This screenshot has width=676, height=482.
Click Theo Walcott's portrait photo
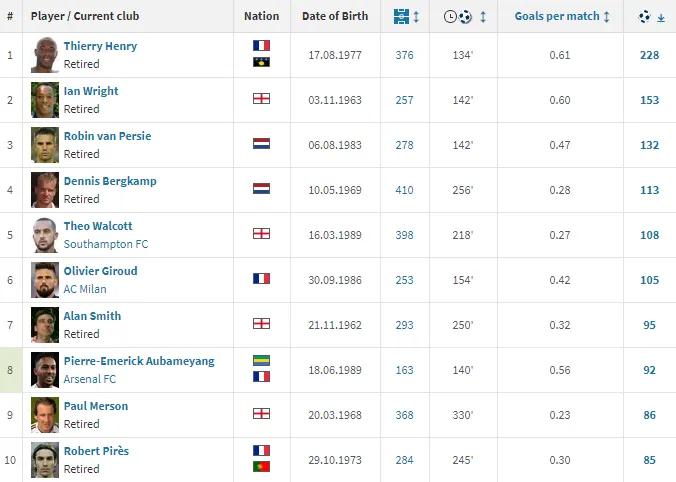[x=45, y=234]
